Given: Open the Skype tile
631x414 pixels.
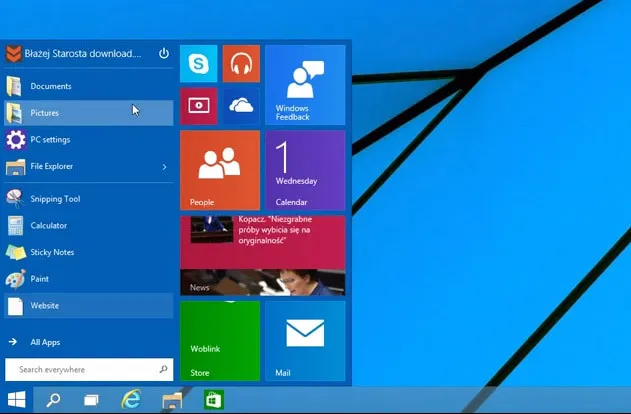Looking at the screenshot, I should (x=198, y=63).
